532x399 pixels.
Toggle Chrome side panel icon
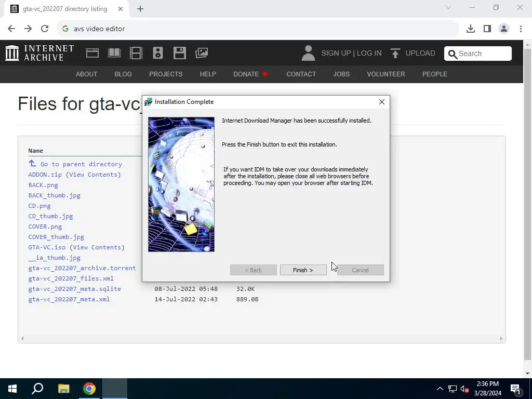(x=487, y=29)
